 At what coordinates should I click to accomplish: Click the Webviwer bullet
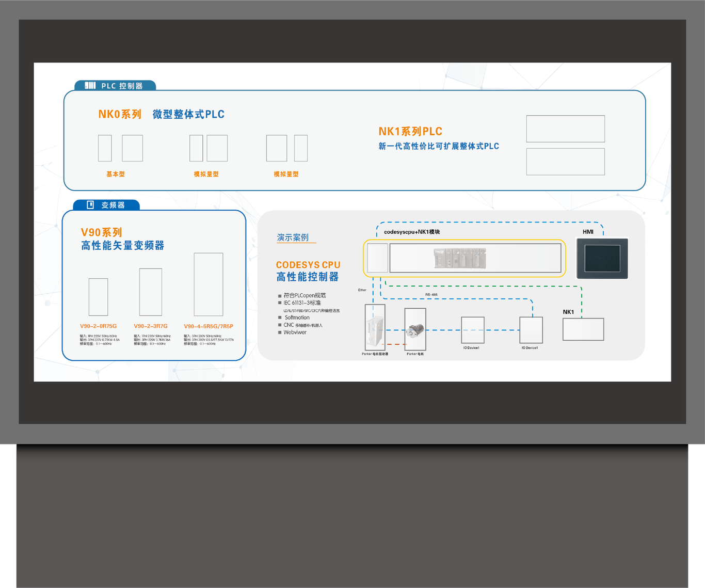(295, 332)
